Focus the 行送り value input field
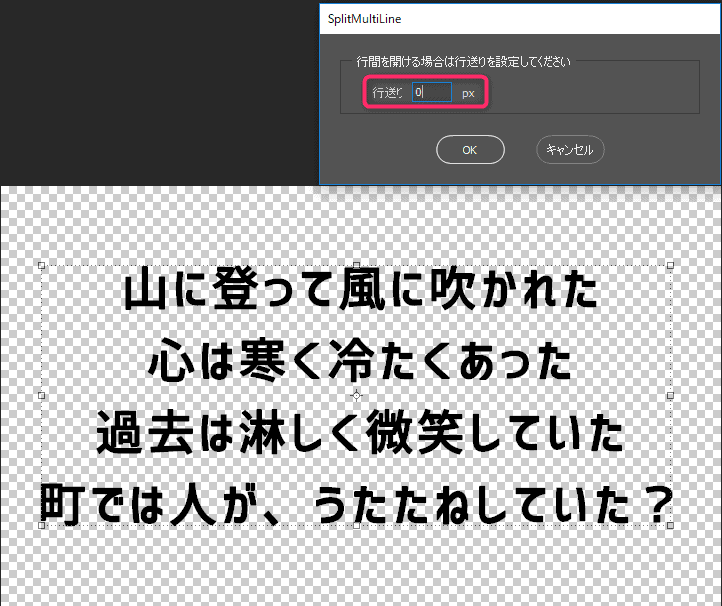The height and width of the screenshot is (606, 722). (431, 92)
